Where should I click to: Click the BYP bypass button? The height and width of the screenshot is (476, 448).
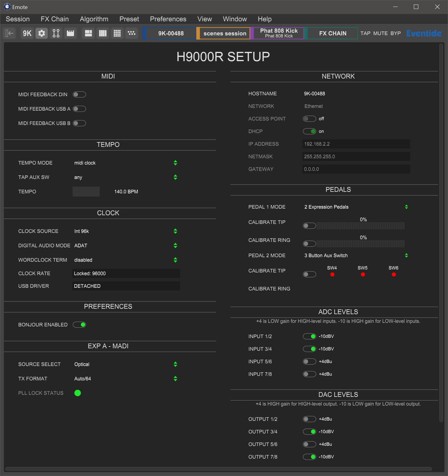coord(396,33)
